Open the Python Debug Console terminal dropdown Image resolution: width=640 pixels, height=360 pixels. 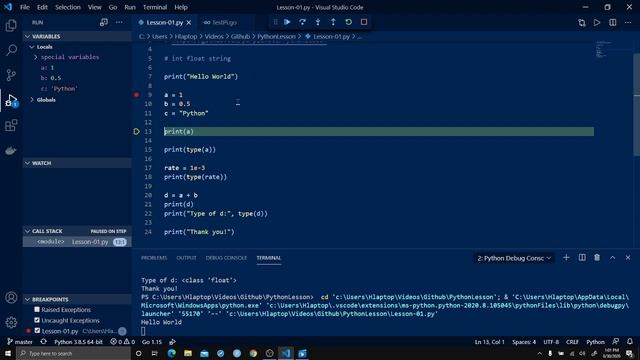pyautogui.click(x=514, y=258)
